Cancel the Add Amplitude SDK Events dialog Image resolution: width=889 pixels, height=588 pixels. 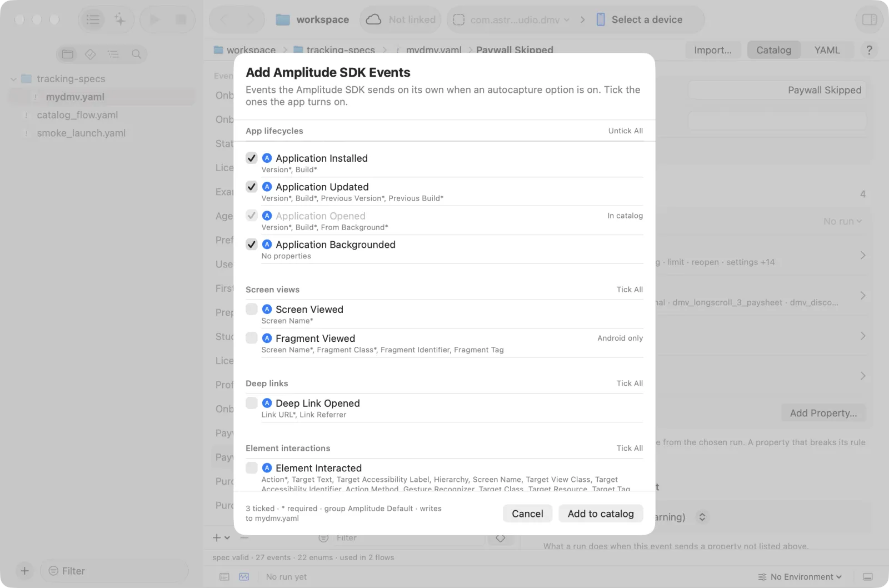point(527,514)
